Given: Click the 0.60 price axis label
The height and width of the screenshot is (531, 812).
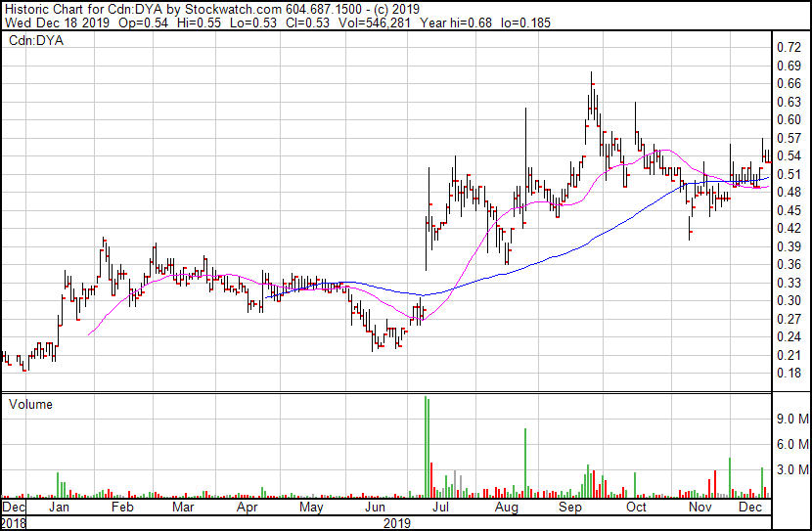Looking at the screenshot, I should 789,119.
